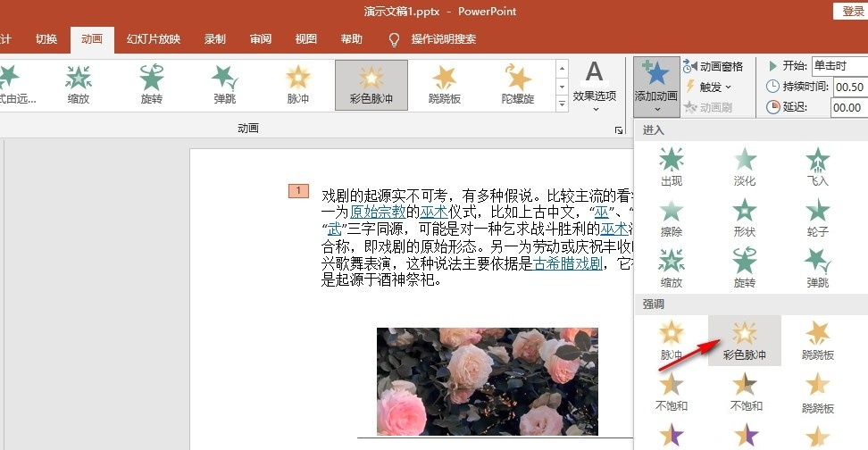Viewport: 868px width, 450px height.
Task: Apply the 轮子 entrance effect
Action: coord(817,217)
